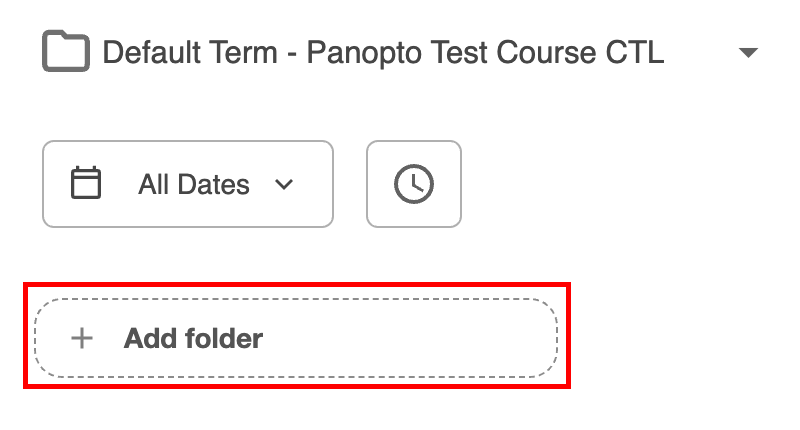This screenshot has width=800, height=430.
Task: Click the folder icon beside Default Term
Action: [66, 52]
